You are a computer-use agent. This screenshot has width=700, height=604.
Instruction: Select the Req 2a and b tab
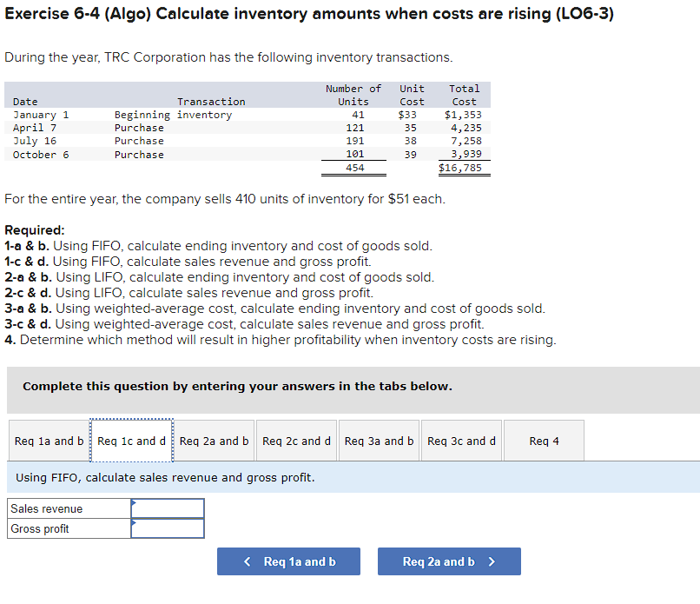click(214, 441)
